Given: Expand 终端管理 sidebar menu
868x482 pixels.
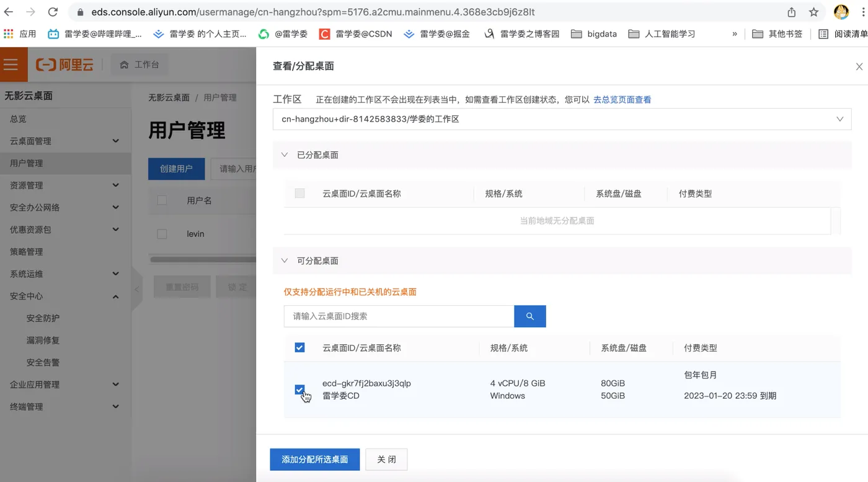Looking at the screenshot, I should [x=65, y=407].
